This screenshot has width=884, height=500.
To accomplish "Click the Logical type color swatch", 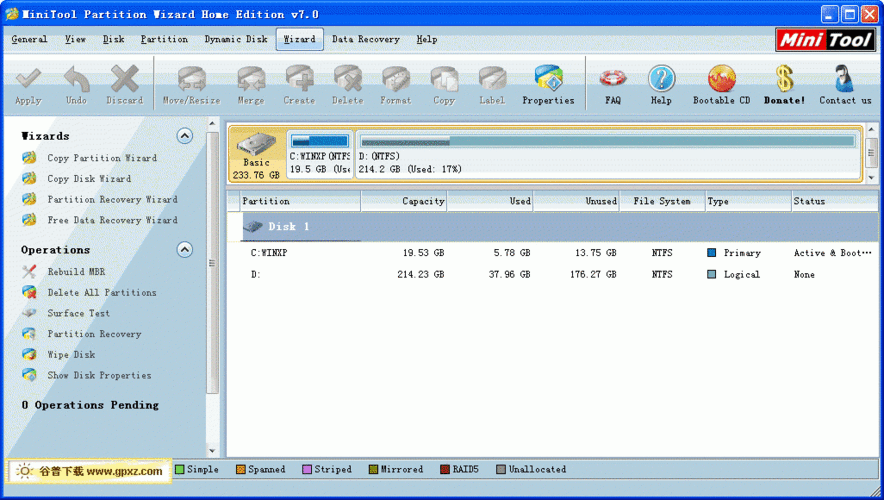I will click(x=711, y=275).
